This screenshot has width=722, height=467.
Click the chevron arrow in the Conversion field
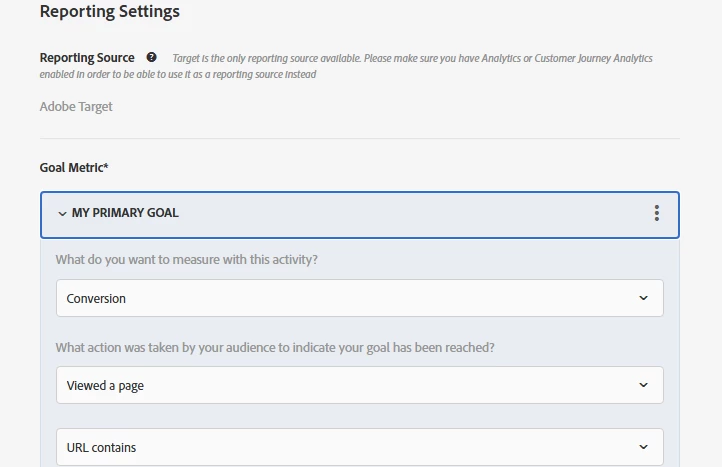[x=643, y=298]
